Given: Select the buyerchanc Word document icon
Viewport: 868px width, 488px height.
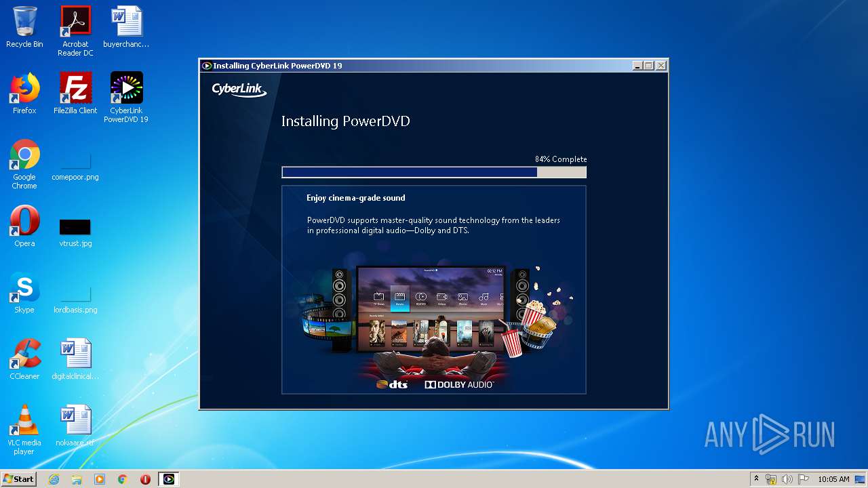Looking at the screenshot, I should 126,27.
